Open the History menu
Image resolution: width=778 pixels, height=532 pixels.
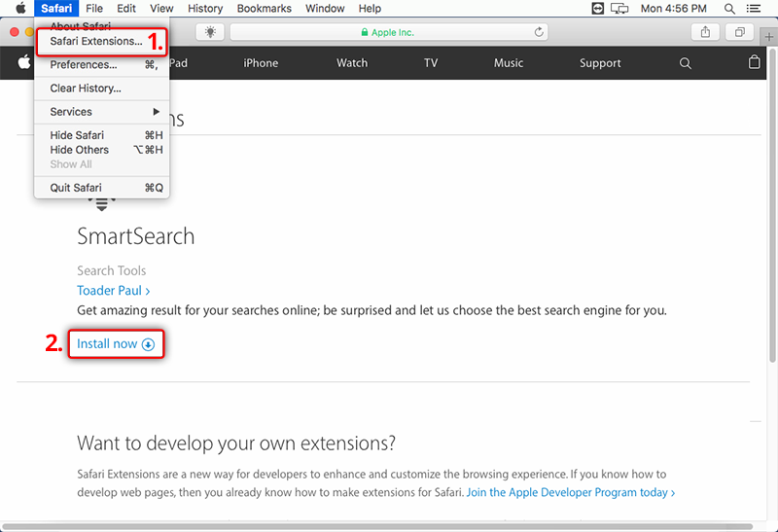tap(205, 8)
